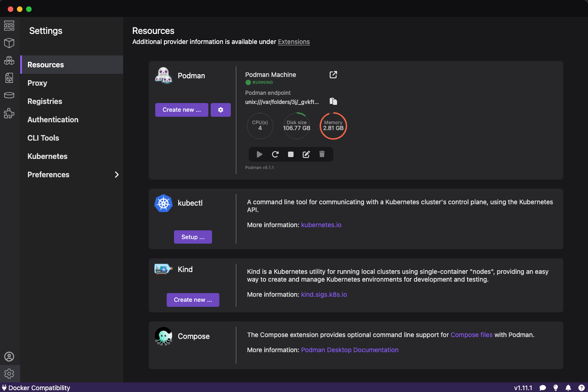The width and height of the screenshot is (588, 392).
Task: Stop the Podman Machine
Action: point(291,154)
